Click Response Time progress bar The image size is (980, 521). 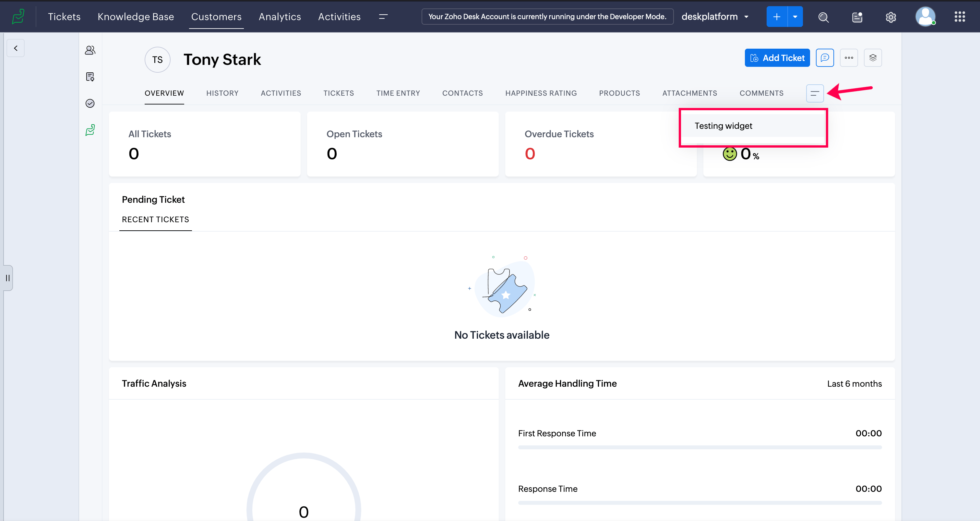699,503
